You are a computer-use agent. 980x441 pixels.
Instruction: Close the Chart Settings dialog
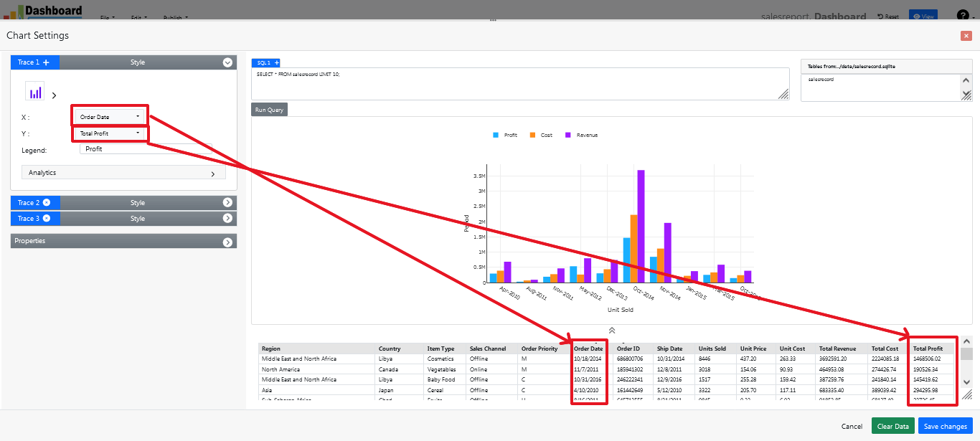click(966, 36)
